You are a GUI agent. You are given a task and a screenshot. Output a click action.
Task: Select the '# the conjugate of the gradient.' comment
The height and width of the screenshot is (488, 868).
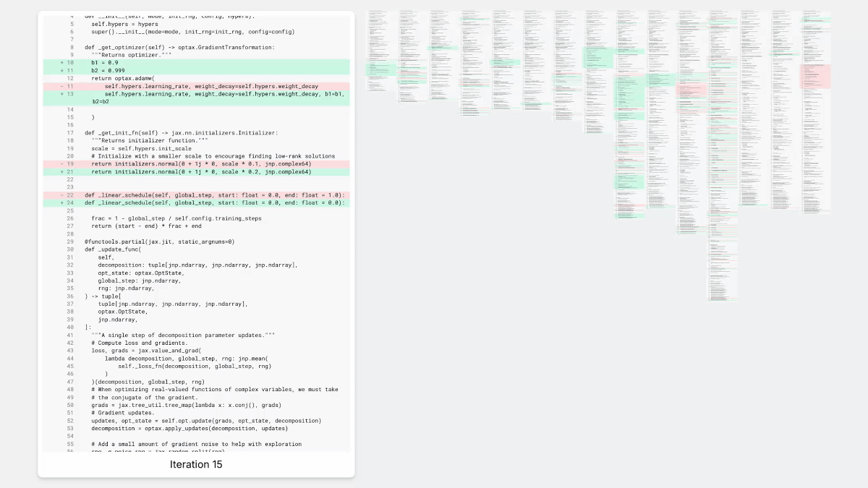(x=145, y=398)
